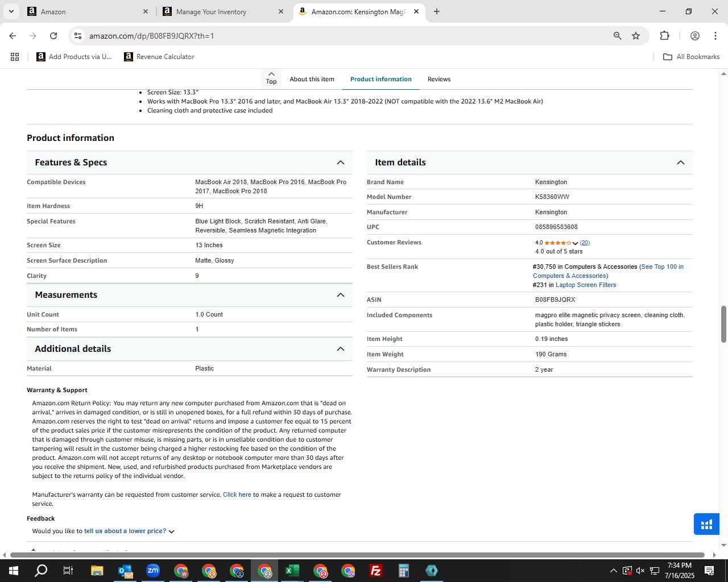728x582 pixels.
Task: Collapse the Features & Specs section
Action: [x=341, y=163]
